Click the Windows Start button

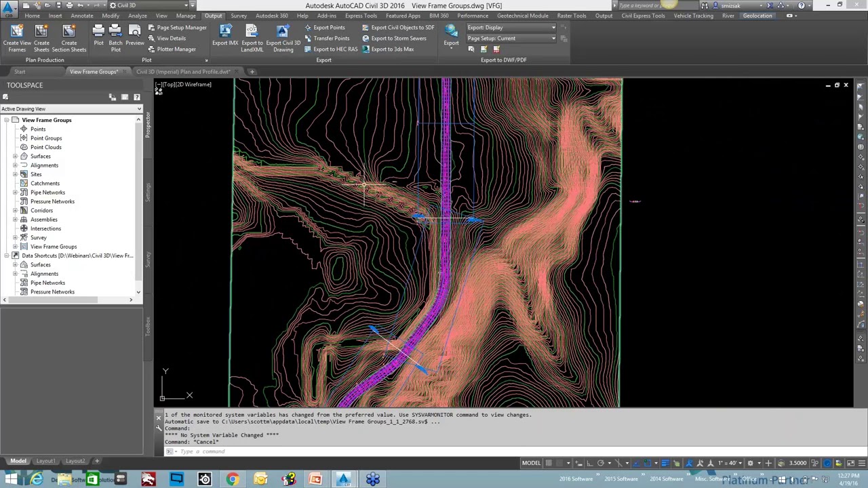[x=11, y=480]
